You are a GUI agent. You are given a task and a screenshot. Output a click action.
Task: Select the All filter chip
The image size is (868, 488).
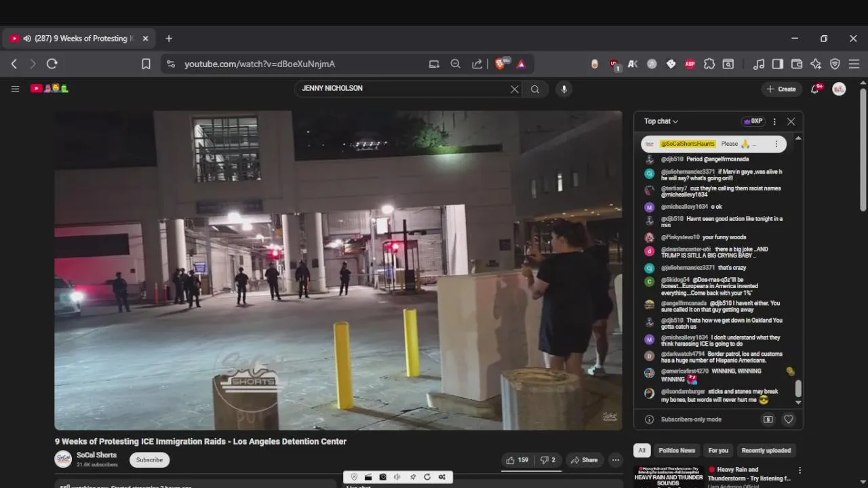point(642,450)
